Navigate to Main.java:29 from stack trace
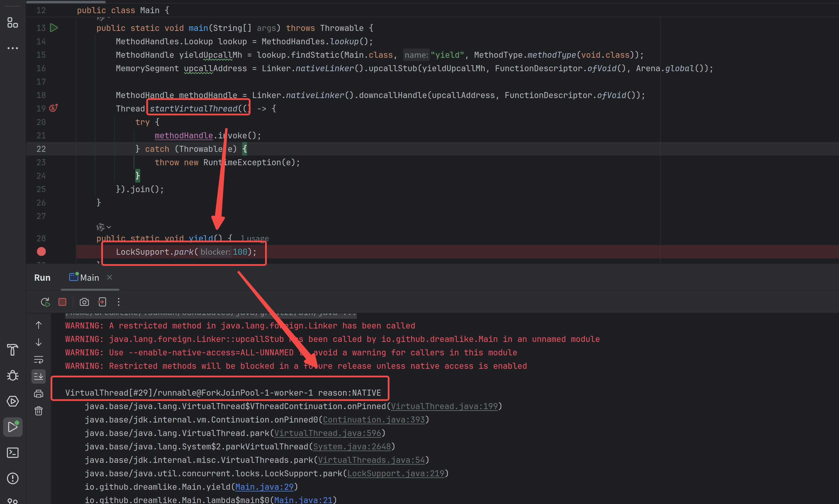The height and width of the screenshot is (504, 839). tap(264, 487)
